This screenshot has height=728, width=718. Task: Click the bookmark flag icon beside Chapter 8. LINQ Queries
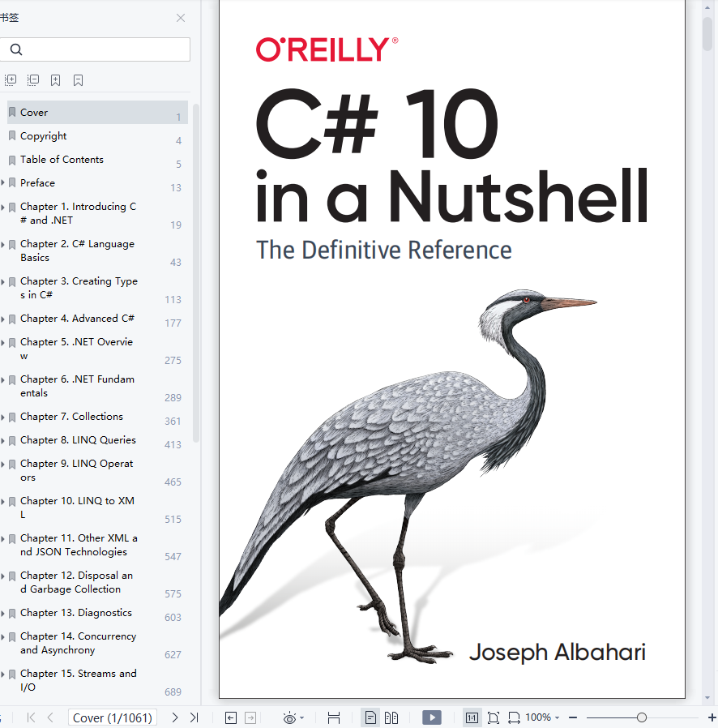point(12,440)
